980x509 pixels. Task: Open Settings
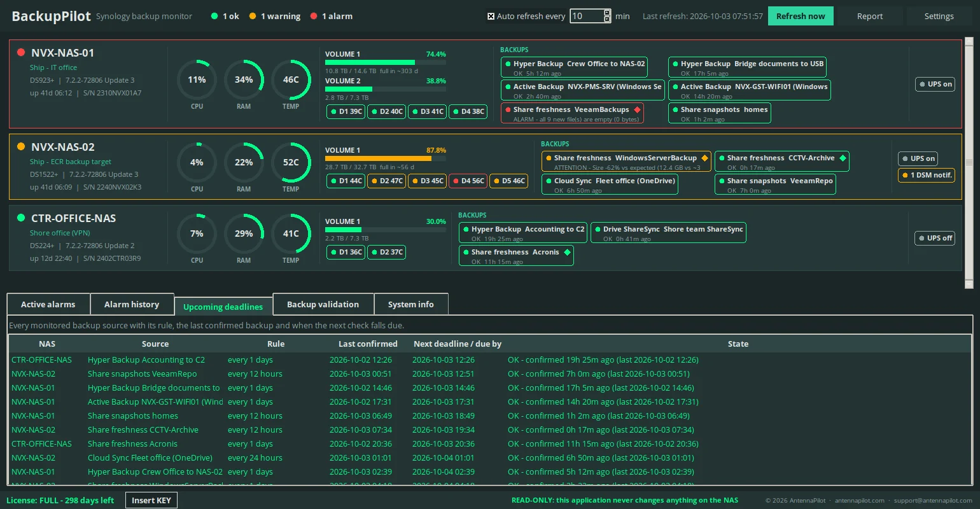click(939, 16)
